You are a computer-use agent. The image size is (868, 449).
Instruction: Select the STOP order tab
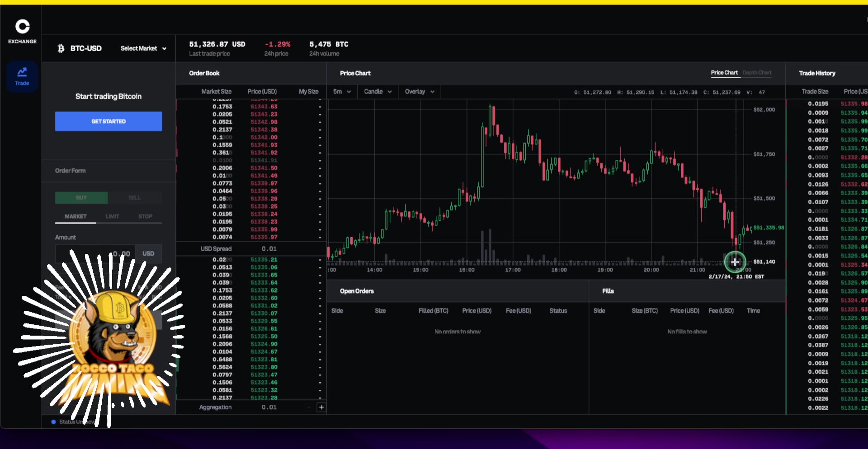[x=145, y=217]
